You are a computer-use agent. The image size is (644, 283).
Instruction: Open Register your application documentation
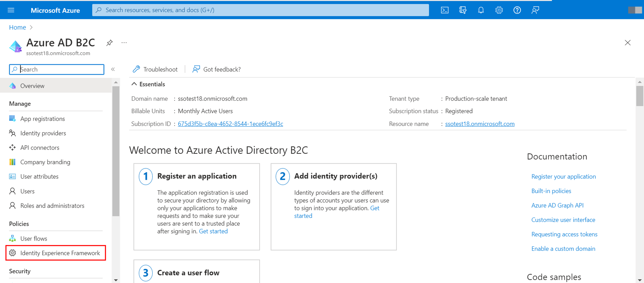tap(563, 177)
